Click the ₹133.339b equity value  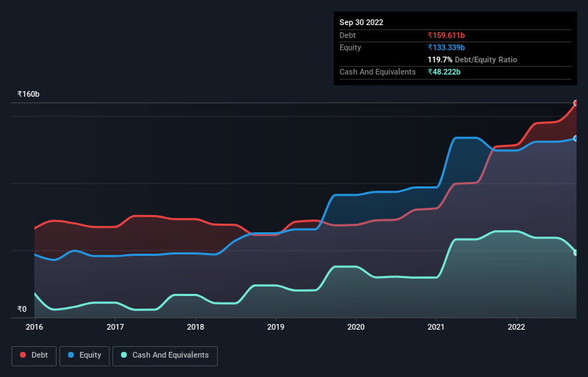(x=446, y=47)
